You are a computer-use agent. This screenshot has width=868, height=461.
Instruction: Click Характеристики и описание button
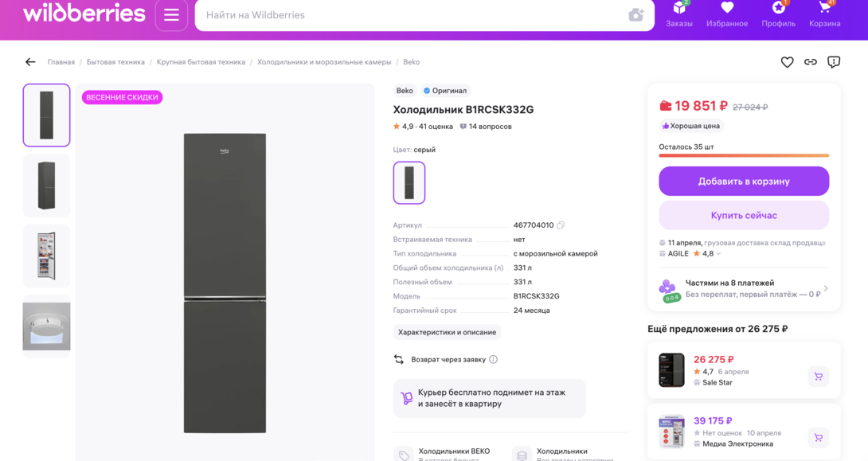447,332
